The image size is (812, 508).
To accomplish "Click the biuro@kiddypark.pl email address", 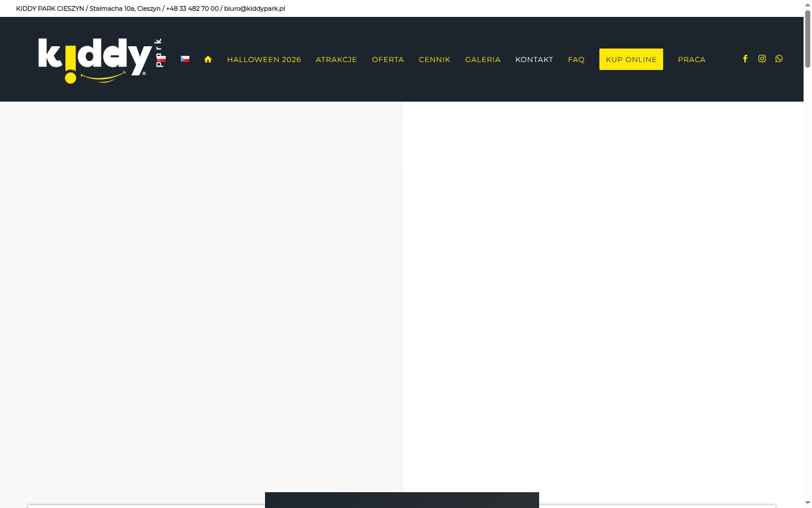I will [254, 8].
